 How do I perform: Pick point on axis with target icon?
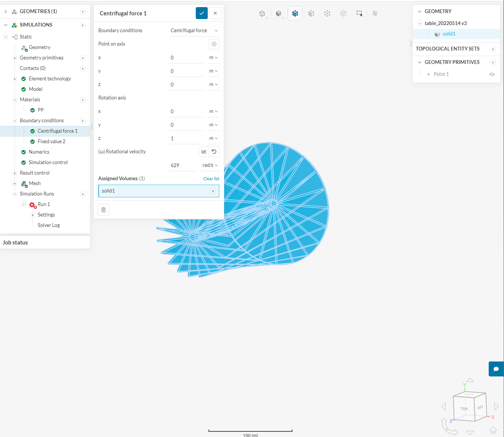(x=214, y=44)
